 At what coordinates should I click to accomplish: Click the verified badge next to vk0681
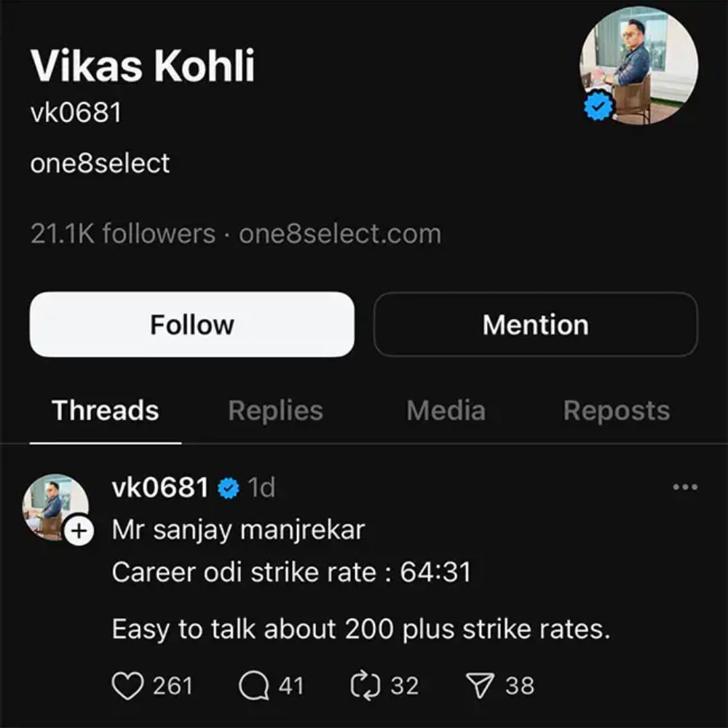point(229,487)
